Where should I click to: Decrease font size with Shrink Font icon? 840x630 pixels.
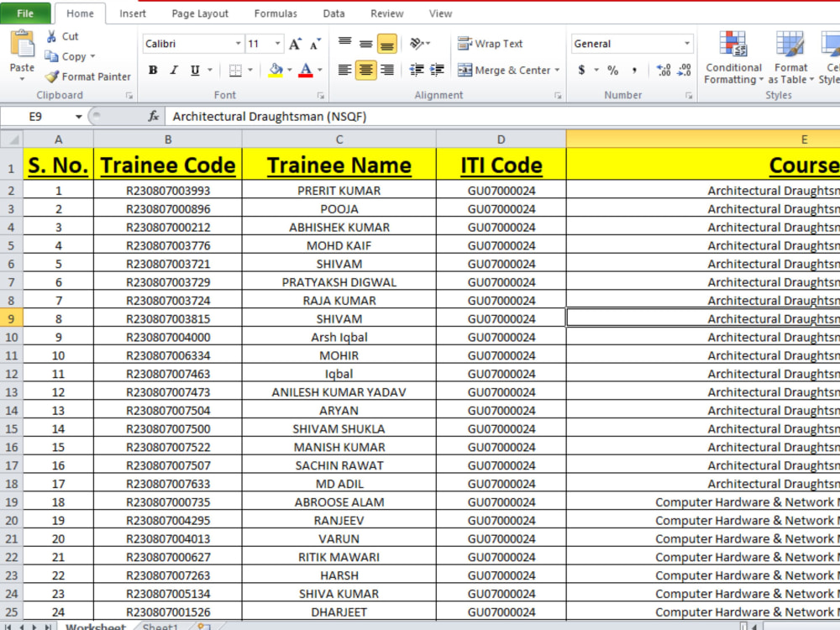tap(316, 44)
